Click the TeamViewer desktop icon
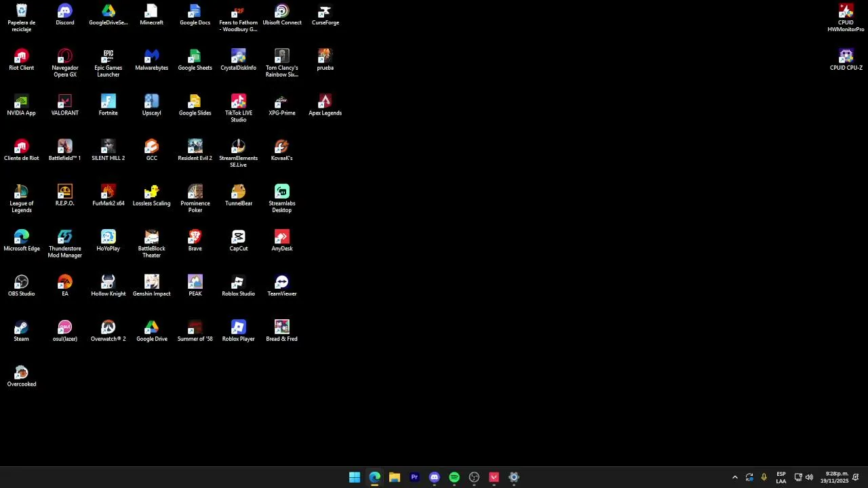Viewport: 868px width, 488px height. click(x=282, y=286)
